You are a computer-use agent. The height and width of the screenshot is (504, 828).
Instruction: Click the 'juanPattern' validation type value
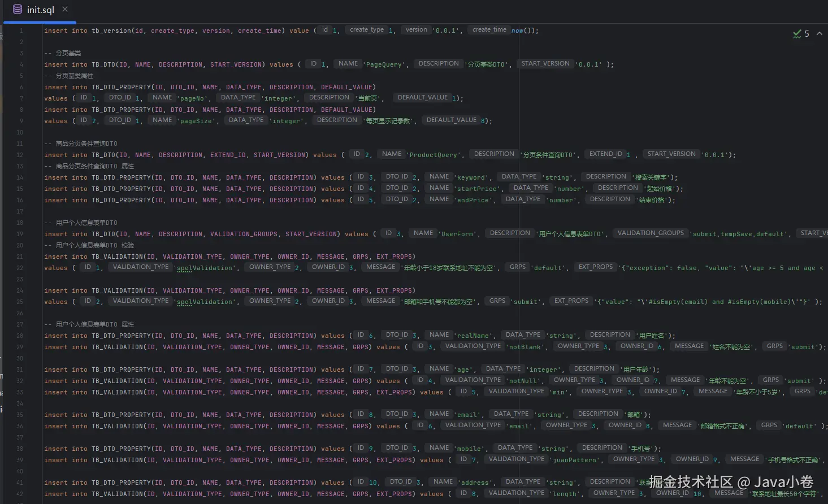pyautogui.click(x=575, y=460)
